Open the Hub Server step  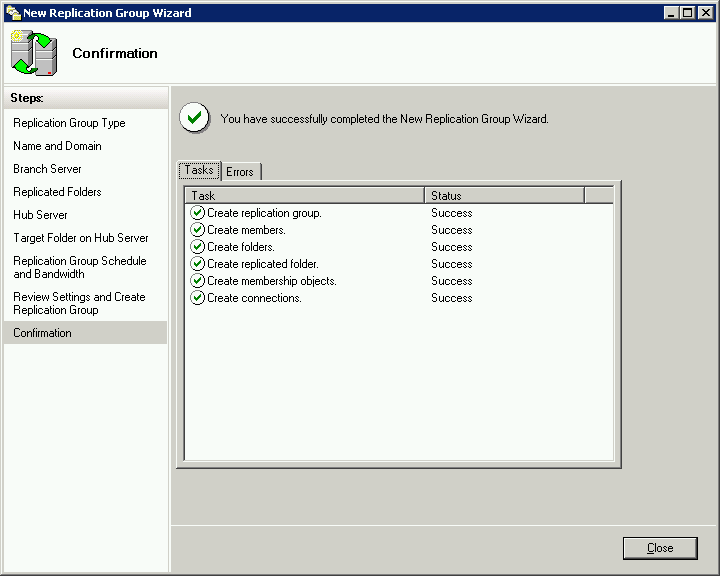[x=40, y=215]
